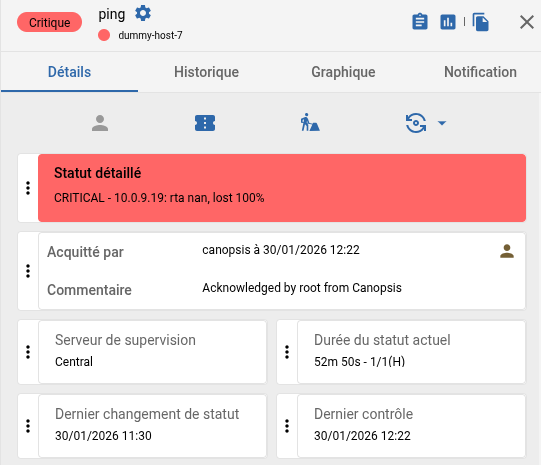Click the dummy-host-7 host link
541x465 pixels.
pyautogui.click(x=150, y=35)
